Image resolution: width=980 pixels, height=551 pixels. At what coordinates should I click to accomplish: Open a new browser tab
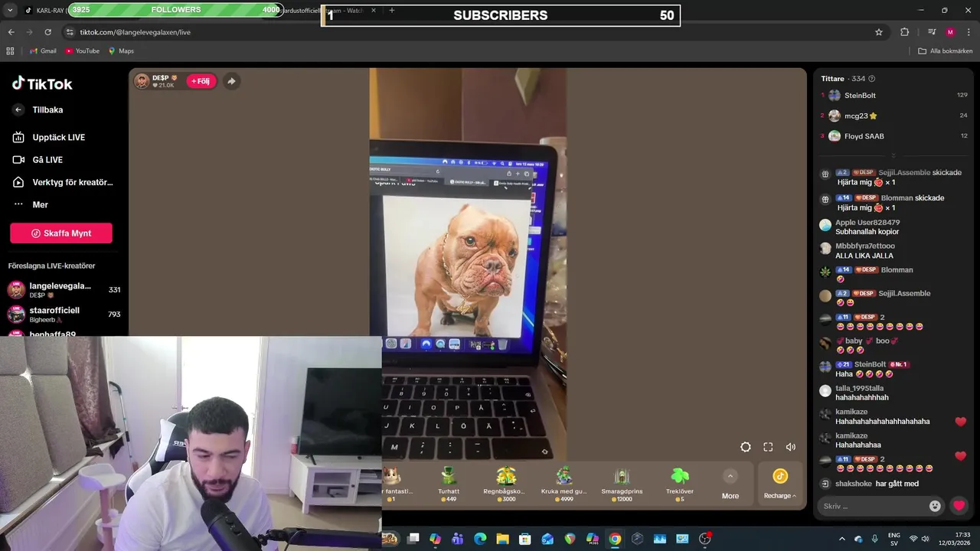[392, 10]
